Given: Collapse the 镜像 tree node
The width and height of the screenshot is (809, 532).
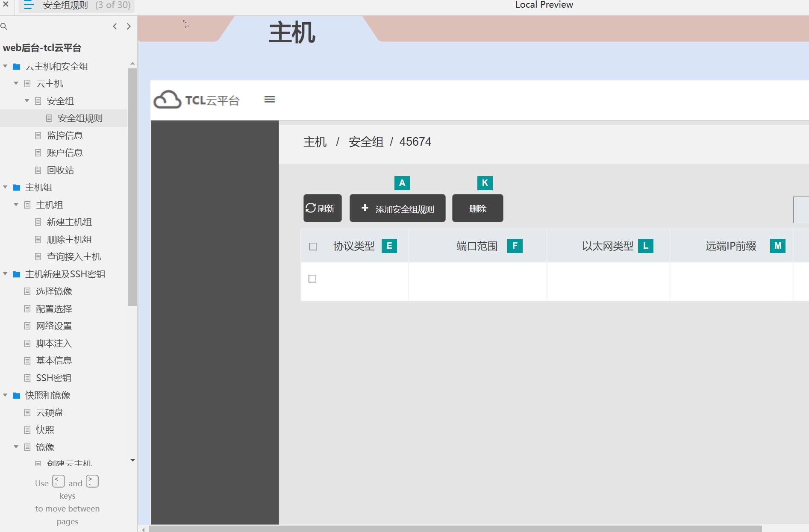Looking at the screenshot, I should 16,447.
